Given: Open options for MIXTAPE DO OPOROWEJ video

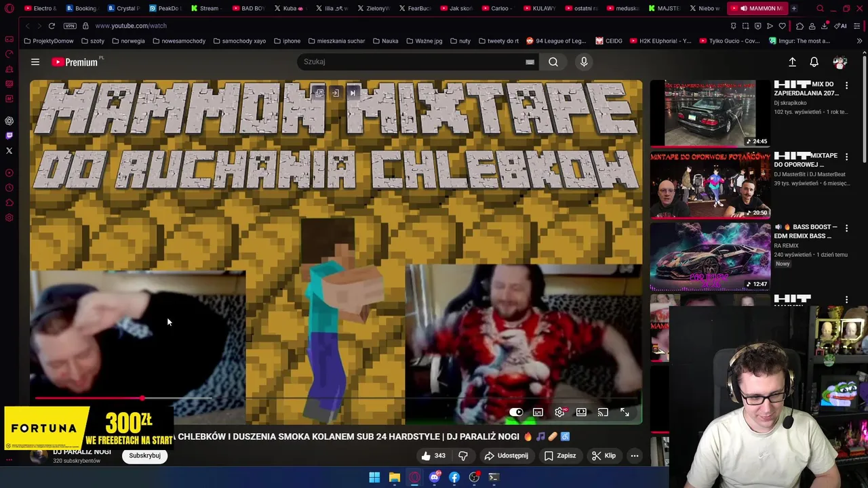Looking at the screenshot, I should click(846, 157).
